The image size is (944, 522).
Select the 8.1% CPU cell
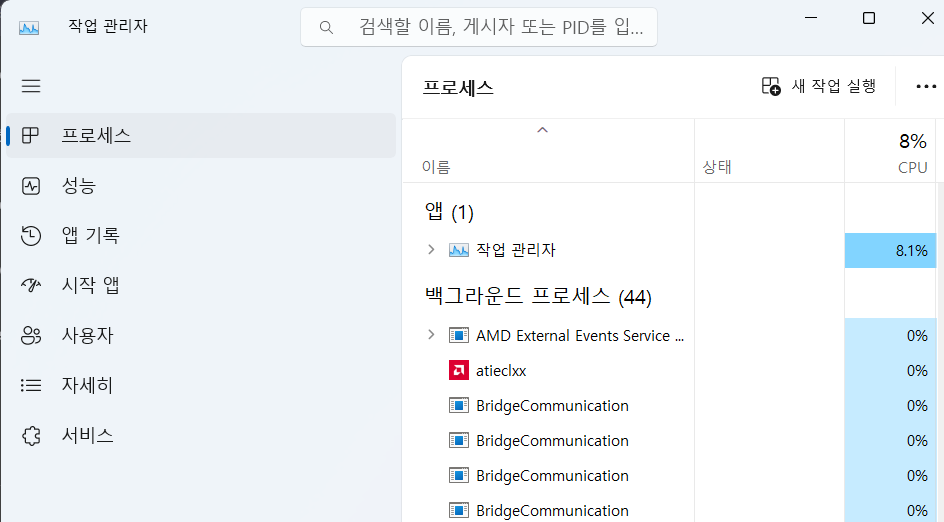pos(890,250)
